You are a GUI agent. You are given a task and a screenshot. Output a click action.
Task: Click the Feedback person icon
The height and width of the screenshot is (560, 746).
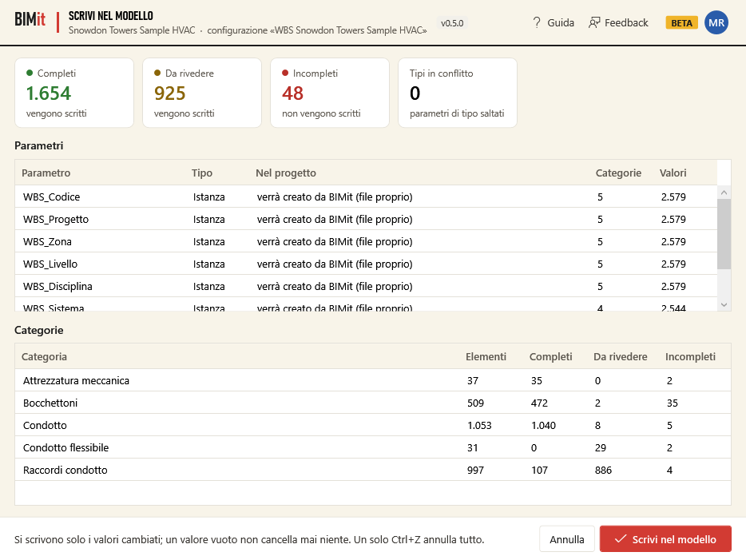[594, 22]
